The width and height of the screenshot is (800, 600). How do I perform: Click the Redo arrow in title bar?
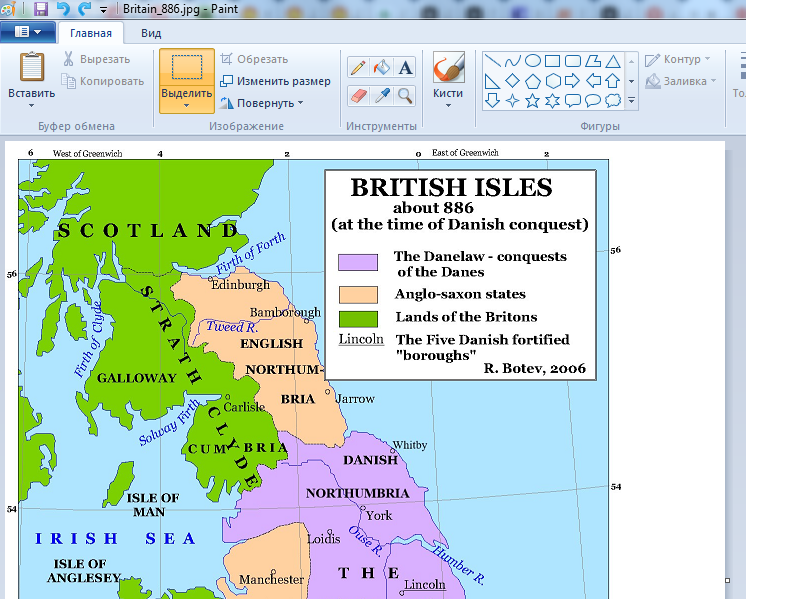[x=84, y=9]
